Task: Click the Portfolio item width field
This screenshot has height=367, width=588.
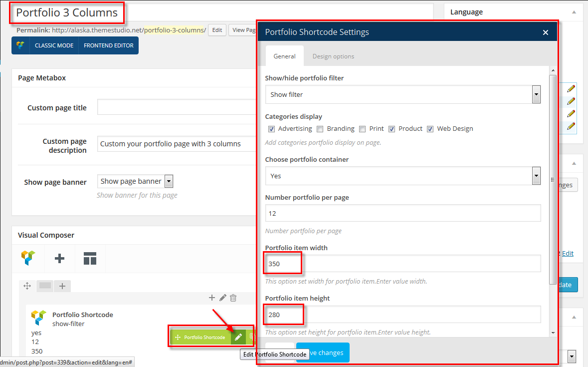Action: [403, 264]
